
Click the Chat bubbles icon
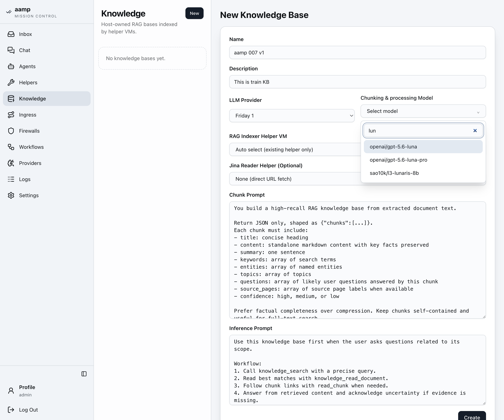[x=11, y=50]
